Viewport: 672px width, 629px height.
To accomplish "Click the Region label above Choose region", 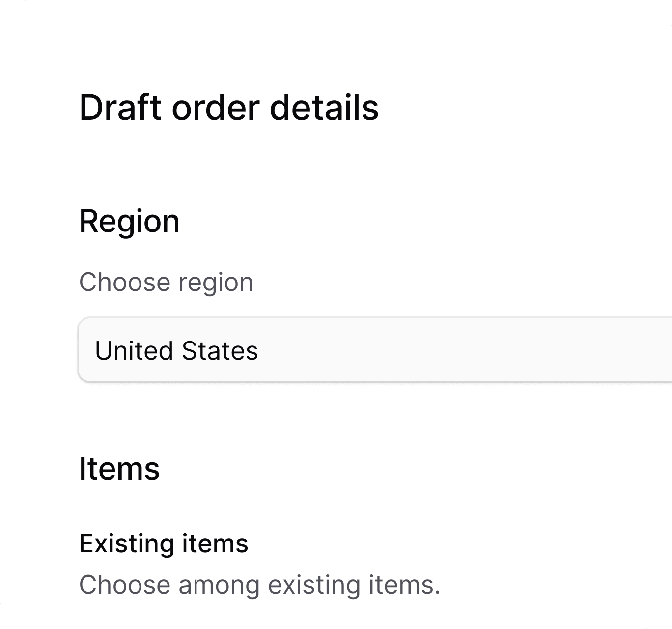I will pyautogui.click(x=130, y=221).
